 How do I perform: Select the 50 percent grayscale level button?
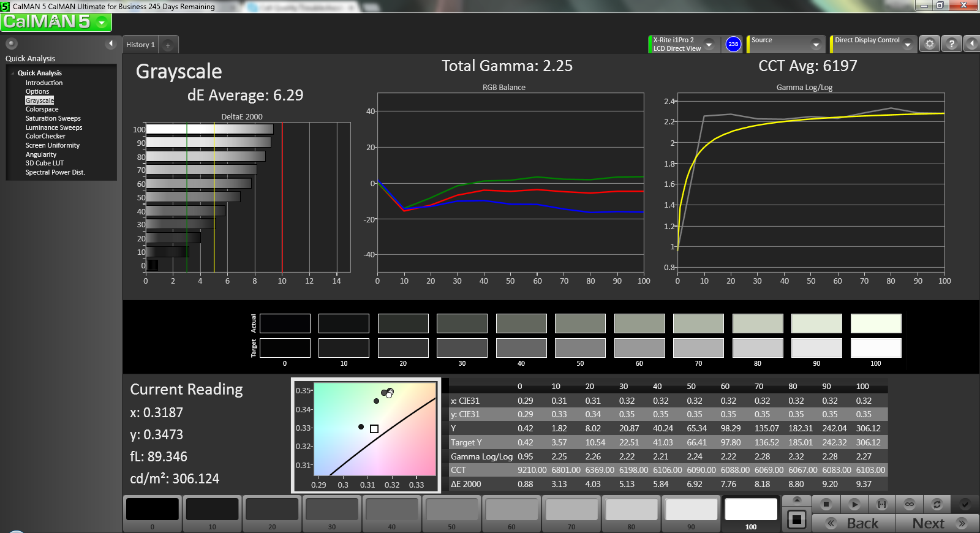point(451,513)
